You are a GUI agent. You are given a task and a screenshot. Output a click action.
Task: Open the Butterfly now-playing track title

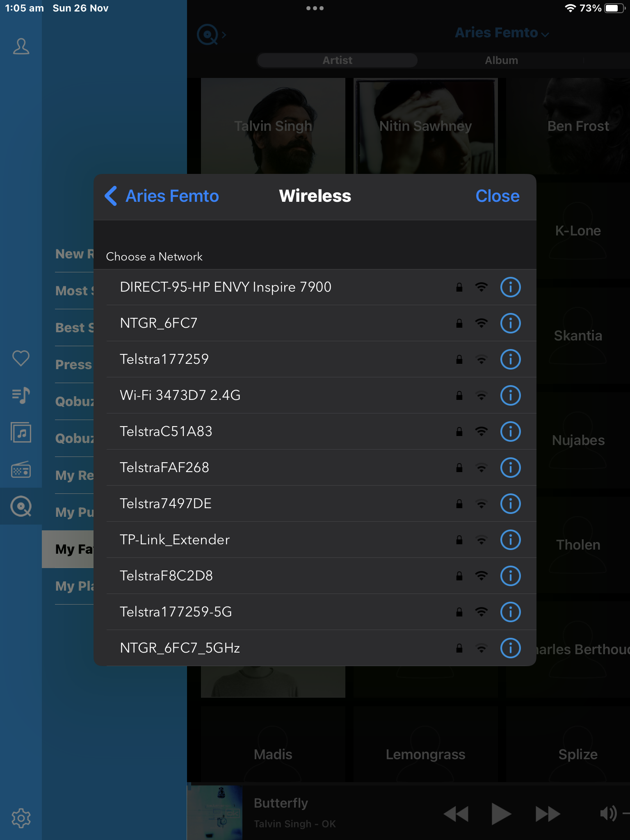281,803
